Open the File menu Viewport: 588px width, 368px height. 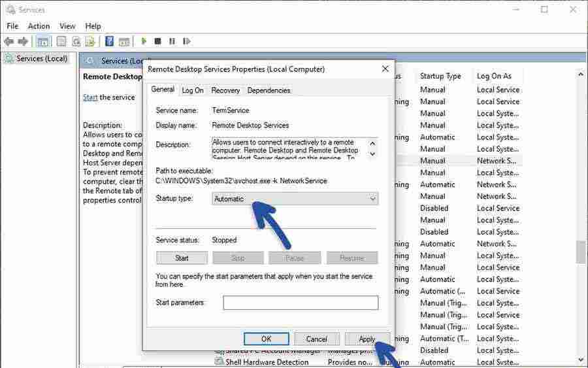coord(12,26)
